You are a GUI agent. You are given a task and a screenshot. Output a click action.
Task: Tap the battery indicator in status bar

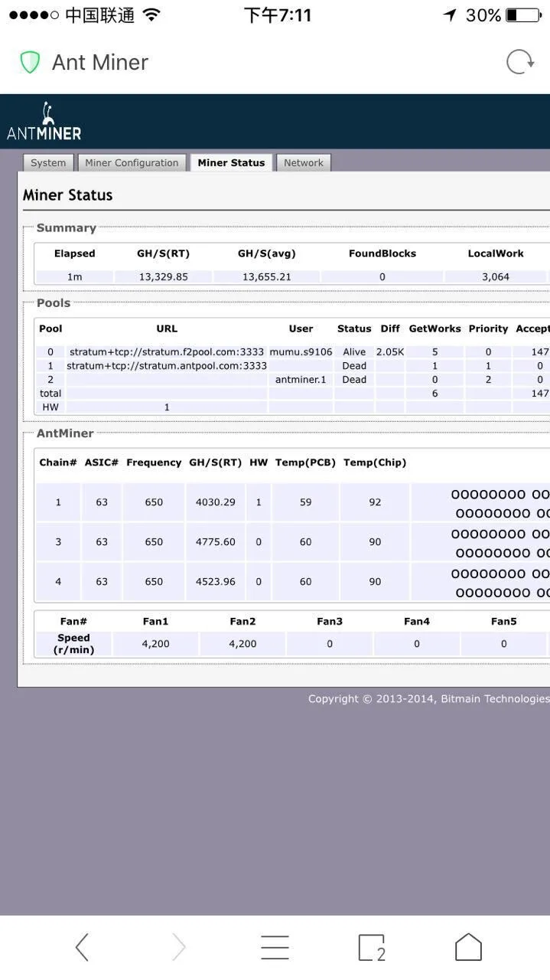pos(522,15)
